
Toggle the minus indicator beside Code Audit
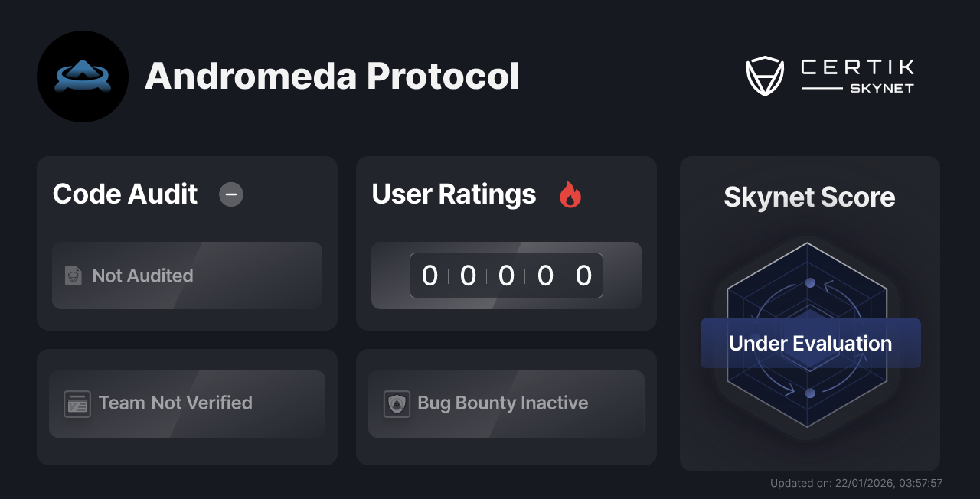pyautogui.click(x=230, y=195)
